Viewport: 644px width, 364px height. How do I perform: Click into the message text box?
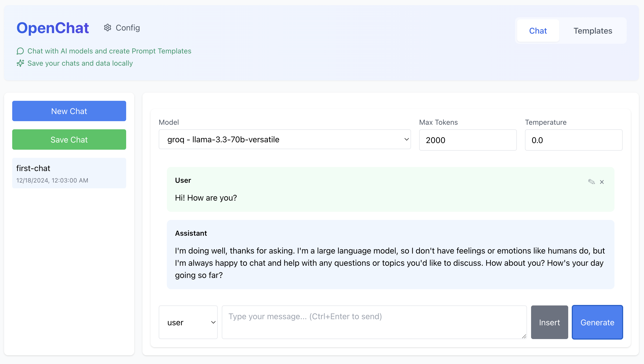tap(374, 322)
